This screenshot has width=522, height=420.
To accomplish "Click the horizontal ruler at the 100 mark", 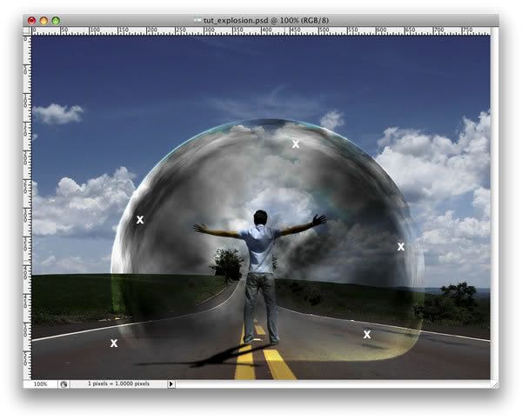I will tap(90, 31).
